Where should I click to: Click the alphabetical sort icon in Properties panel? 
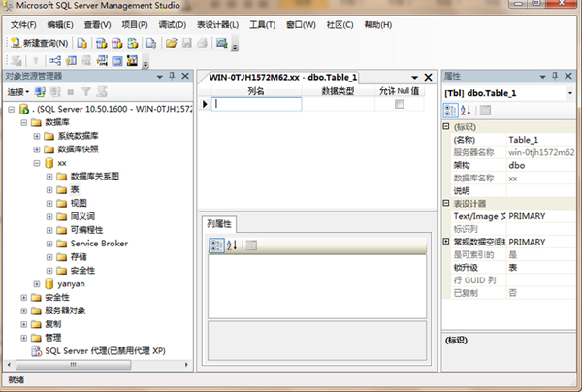[467, 110]
